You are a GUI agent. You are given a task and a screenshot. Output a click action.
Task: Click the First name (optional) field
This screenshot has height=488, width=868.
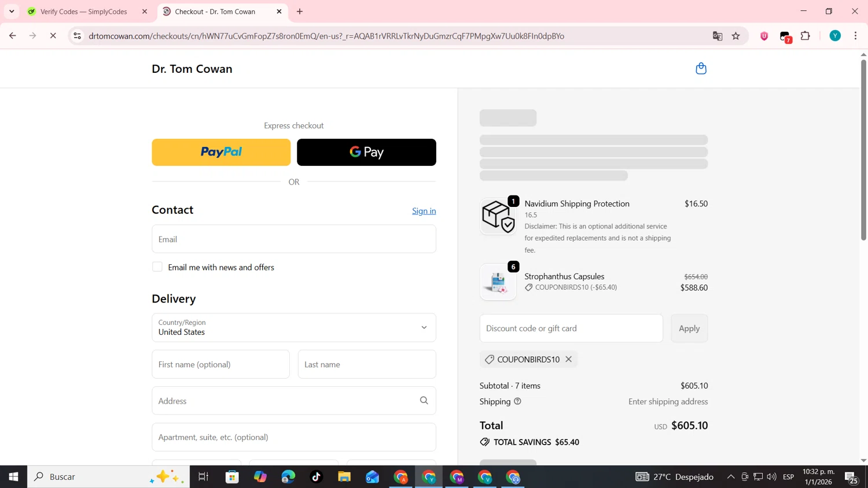[x=220, y=364]
